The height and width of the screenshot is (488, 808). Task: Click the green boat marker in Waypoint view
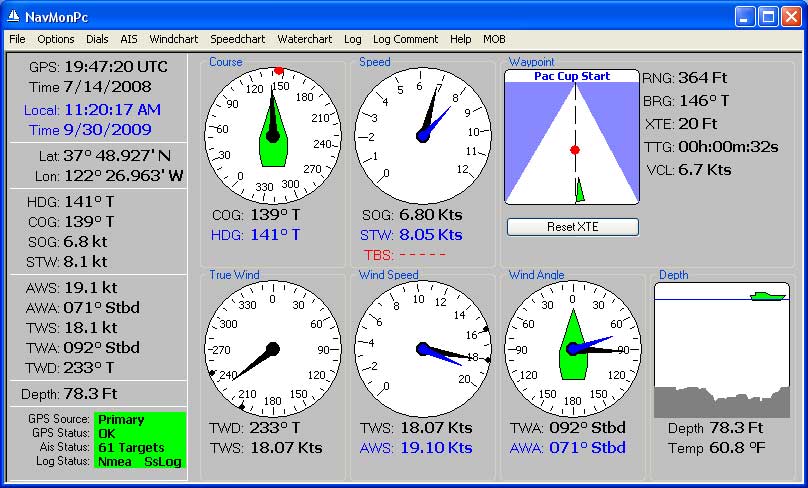[x=580, y=190]
